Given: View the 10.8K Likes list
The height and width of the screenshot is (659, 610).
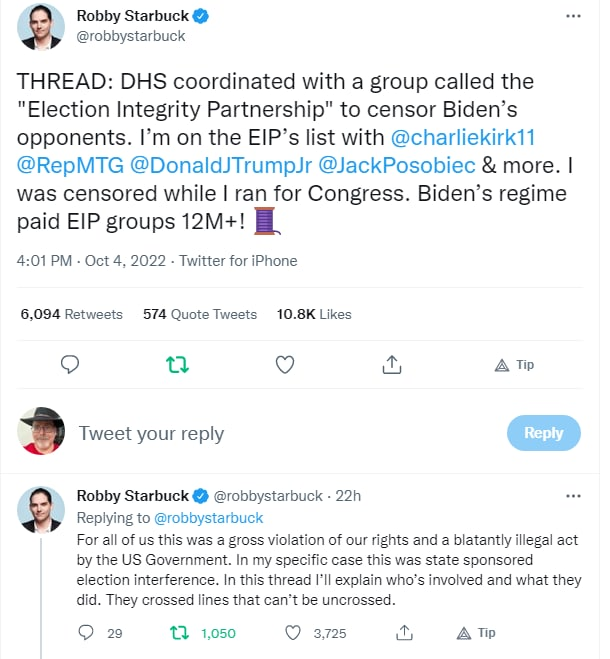Looking at the screenshot, I should pos(314,314).
